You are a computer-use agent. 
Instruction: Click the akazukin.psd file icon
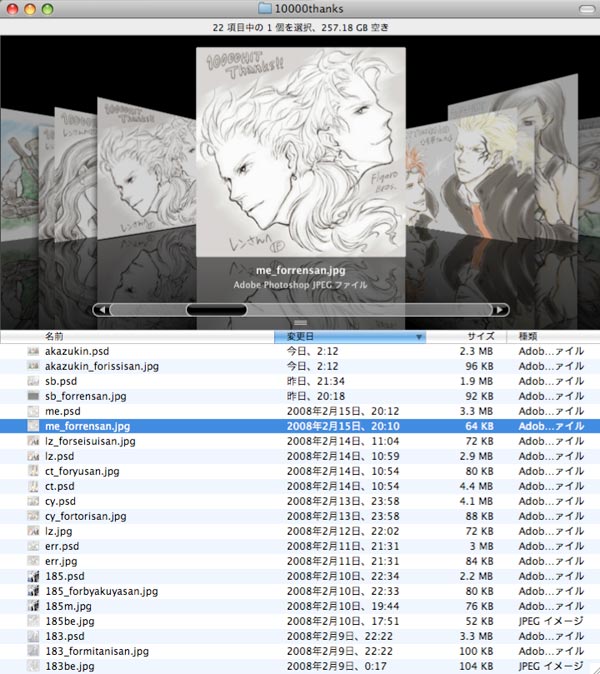coord(33,352)
